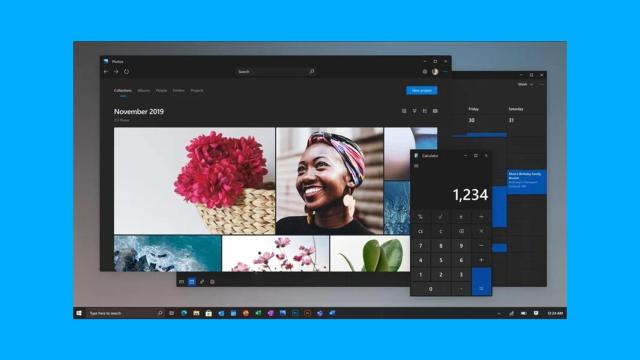The width and height of the screenshot is (640, 360).
Task: Click the 5 key on Calculator
Action: (x=441, y=260)
